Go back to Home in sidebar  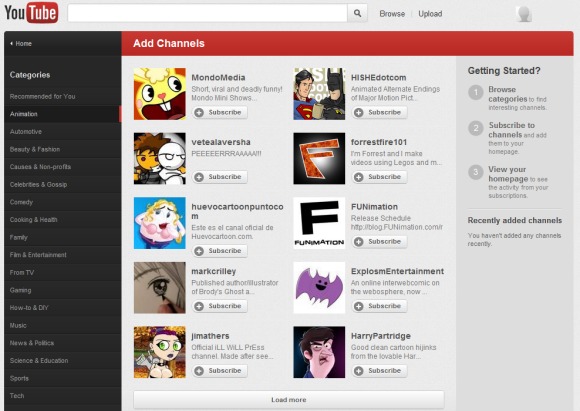point(21,44)
